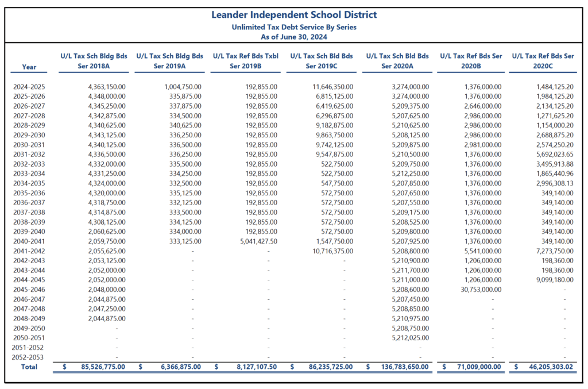Click the Ser 2019A column header
The width and height of the screenshot is (588, 389).
point(169,61)
